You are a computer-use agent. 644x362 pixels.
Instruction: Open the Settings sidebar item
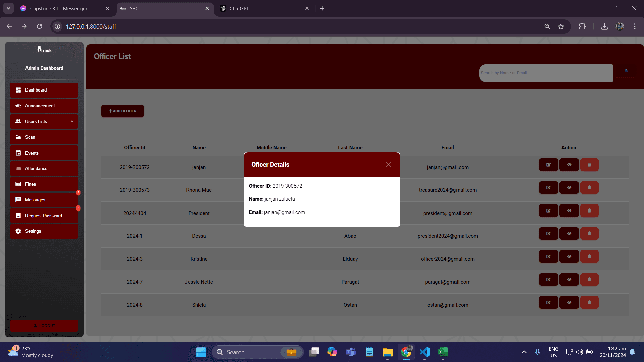tap(44, 231)
